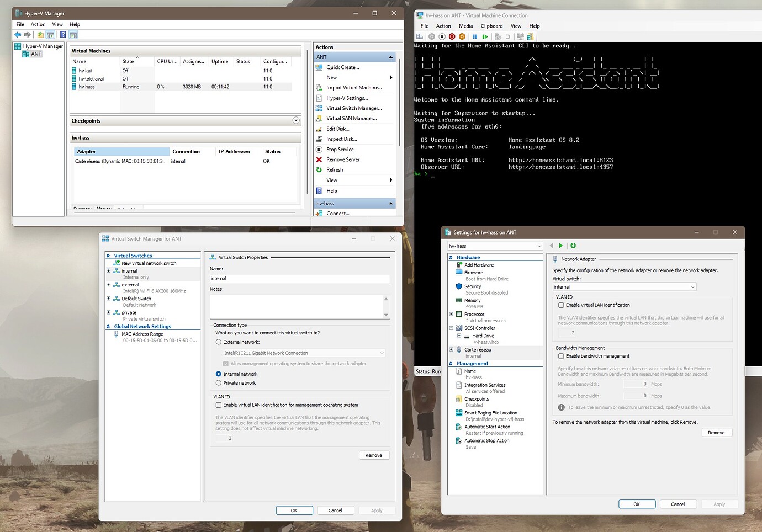Expand the Hard Drive tree item
The height and width of the screenshot is (532, 762).
[x=459, y=336]
